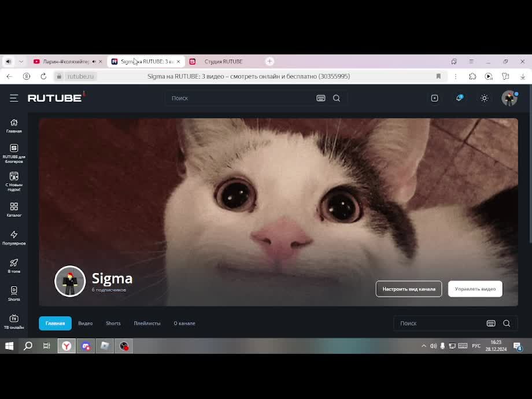Image resolution: width=532 pixels, height=399 pixels.
Task: Click the site lock icon
Action: point(59,76)
